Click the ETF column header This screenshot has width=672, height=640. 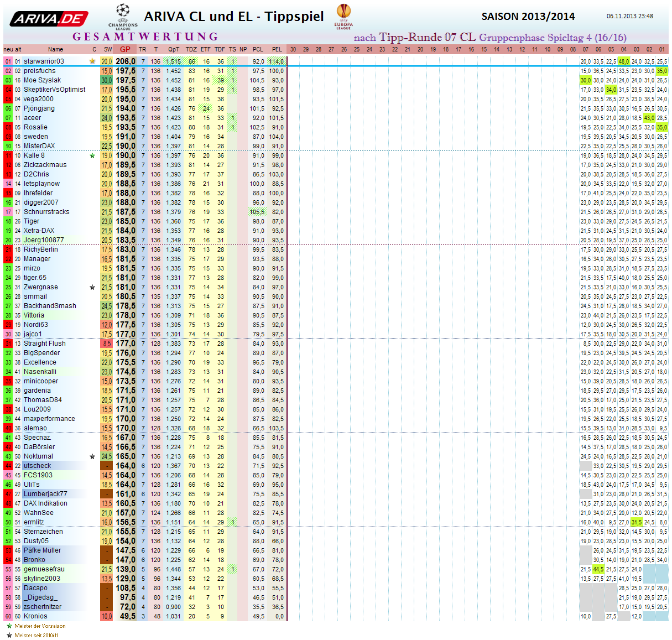coord(206,49)
